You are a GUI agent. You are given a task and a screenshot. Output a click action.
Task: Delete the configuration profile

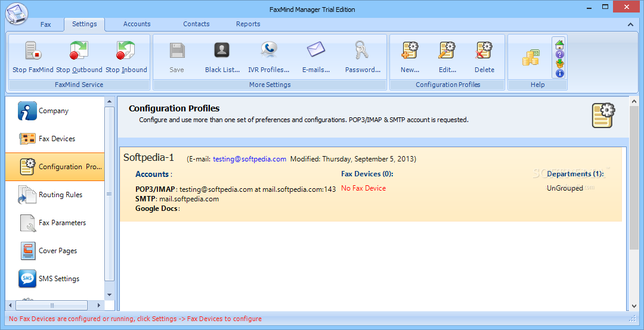click(x=484, y=57)
